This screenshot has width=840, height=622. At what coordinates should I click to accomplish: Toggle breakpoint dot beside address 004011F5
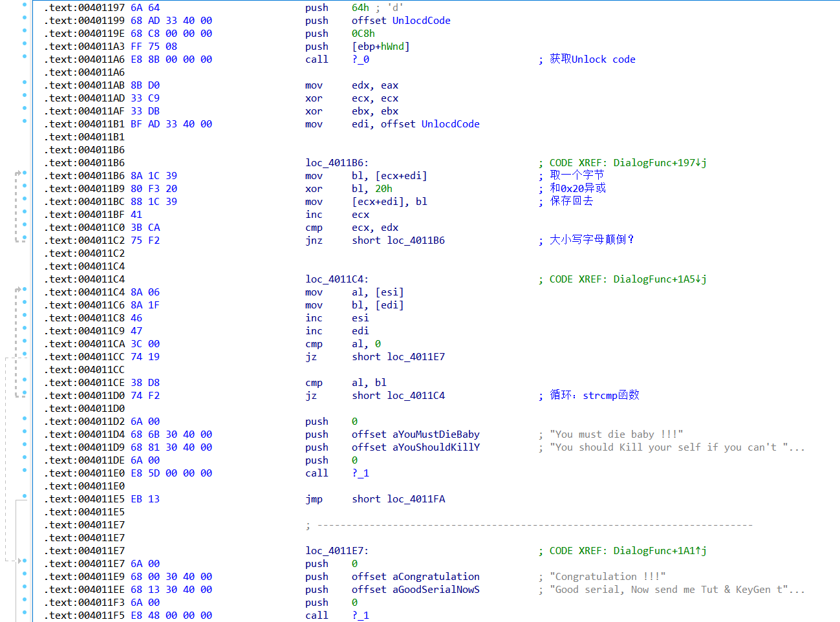[25, 613]
